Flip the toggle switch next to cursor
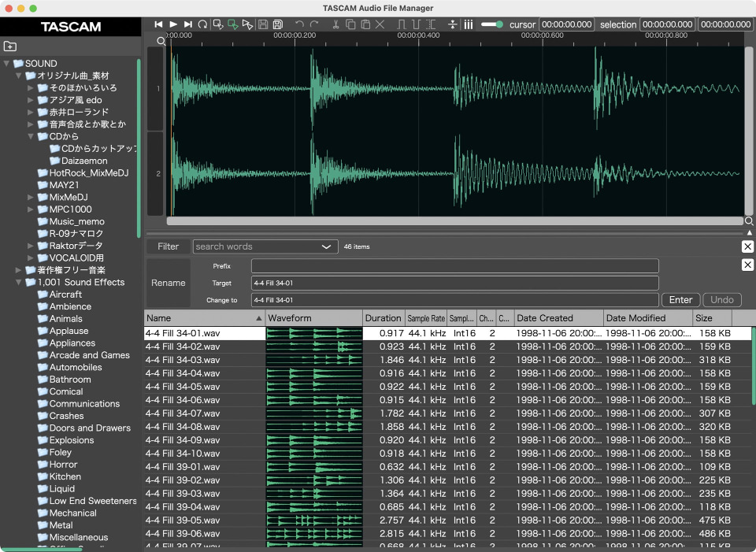Screen dimensions: 756x552 [492, 25]
